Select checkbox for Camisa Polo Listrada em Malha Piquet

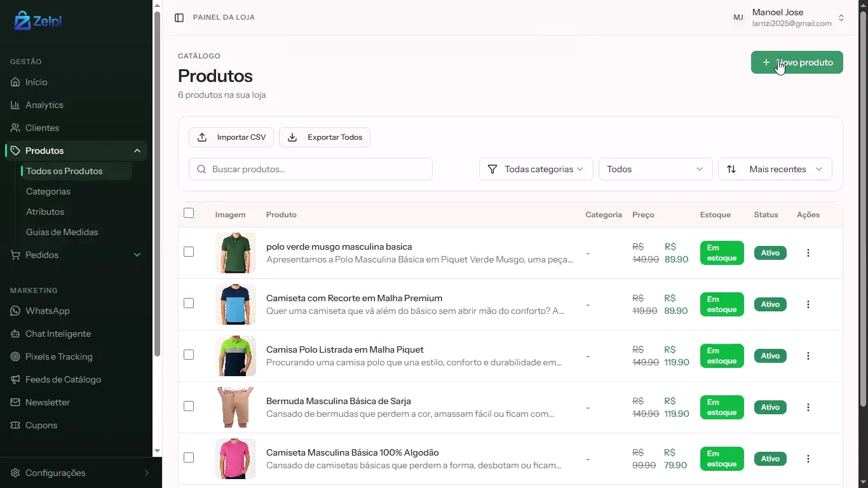click(x=189, y=355)
